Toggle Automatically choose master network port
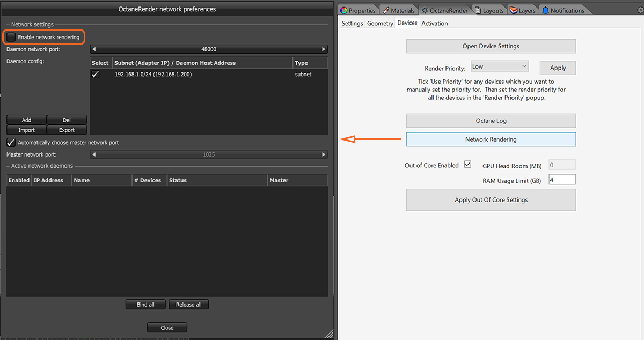Image resolution: width=644 pixels, height=340 pixels. (11, 143)
